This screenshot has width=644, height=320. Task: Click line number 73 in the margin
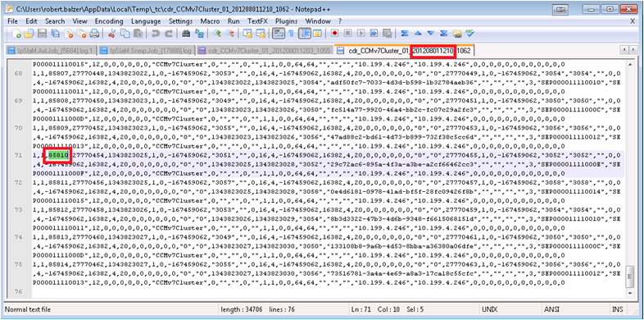(x=19, y=210)
